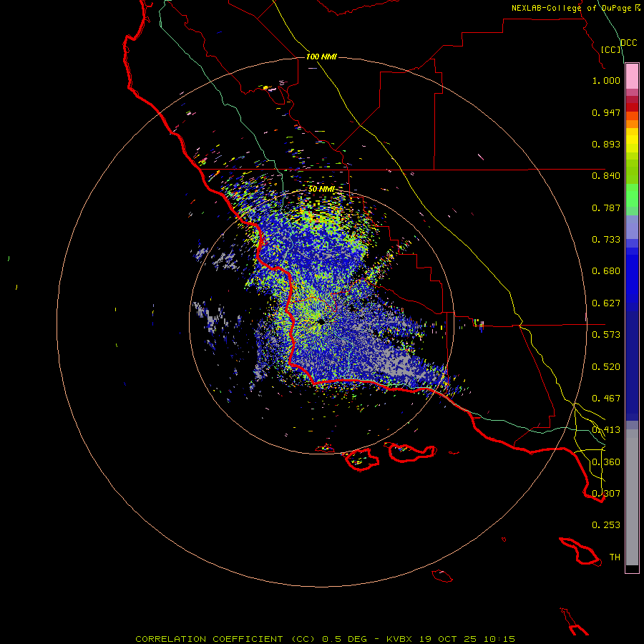Click the 1.000 legend value

coord(606,80)
